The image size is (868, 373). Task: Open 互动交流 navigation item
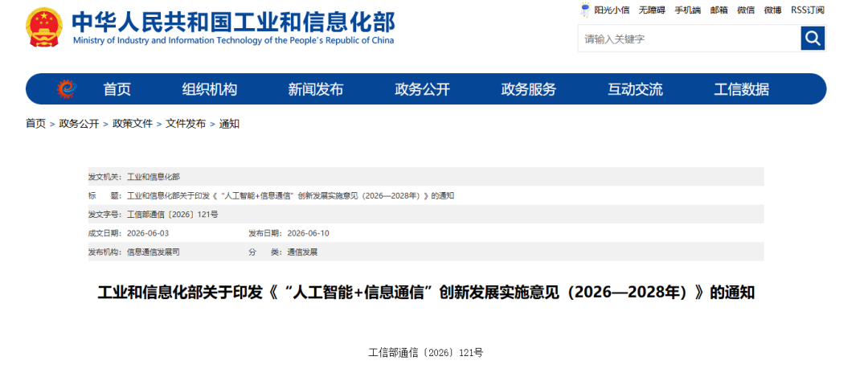coord(635,89)
